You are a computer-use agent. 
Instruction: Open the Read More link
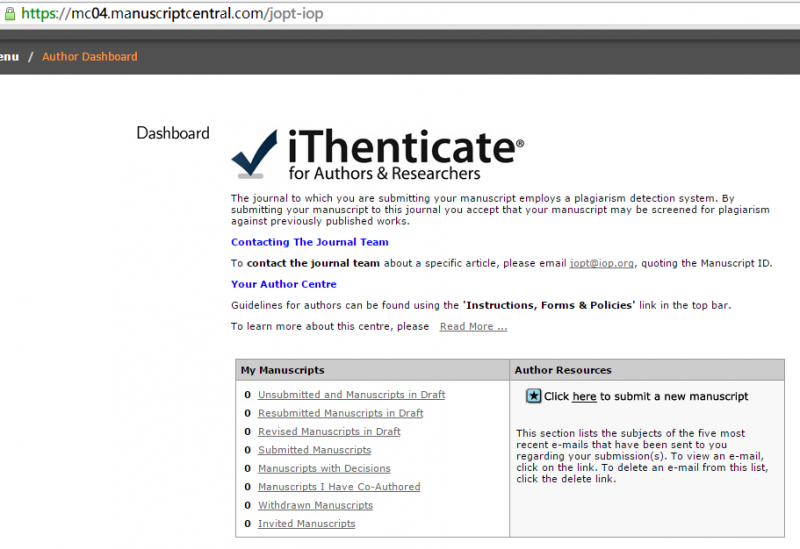point(473,327)
